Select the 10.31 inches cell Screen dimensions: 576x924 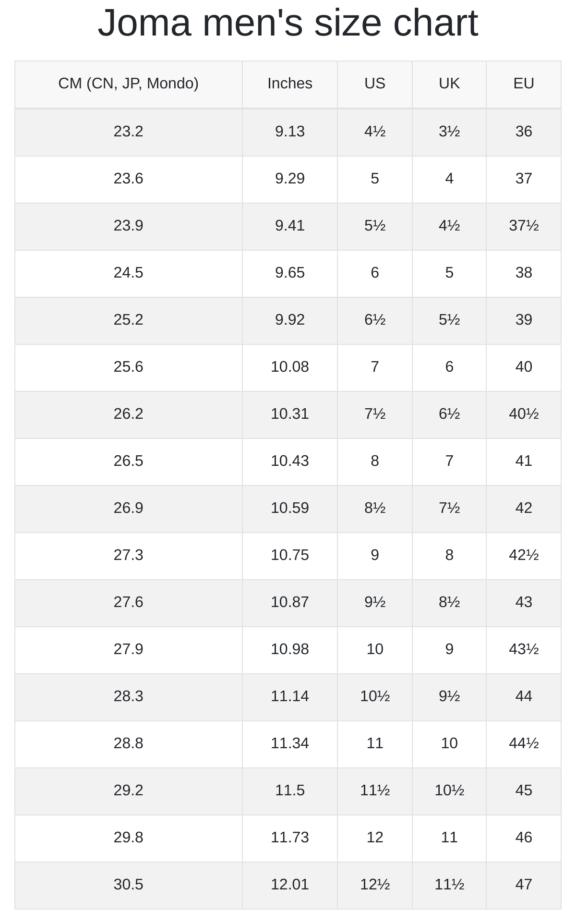(x=289, y=414)
